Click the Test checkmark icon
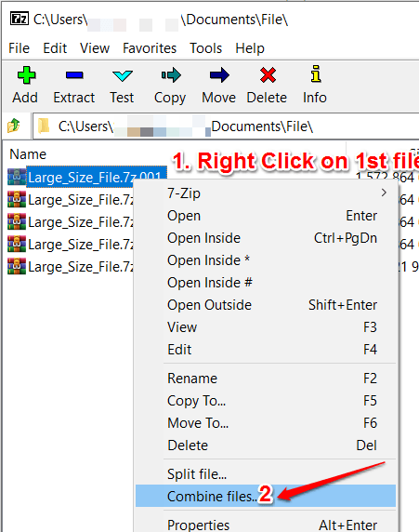Viewport: 419px width, 532px height. pos(122,75)
